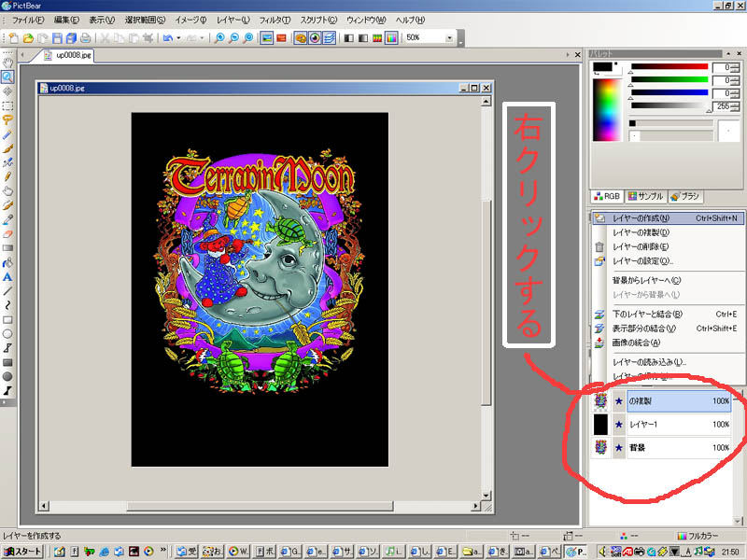Click the green channel slider bar
Screen dimensions: 747x560
pos(669,79)
